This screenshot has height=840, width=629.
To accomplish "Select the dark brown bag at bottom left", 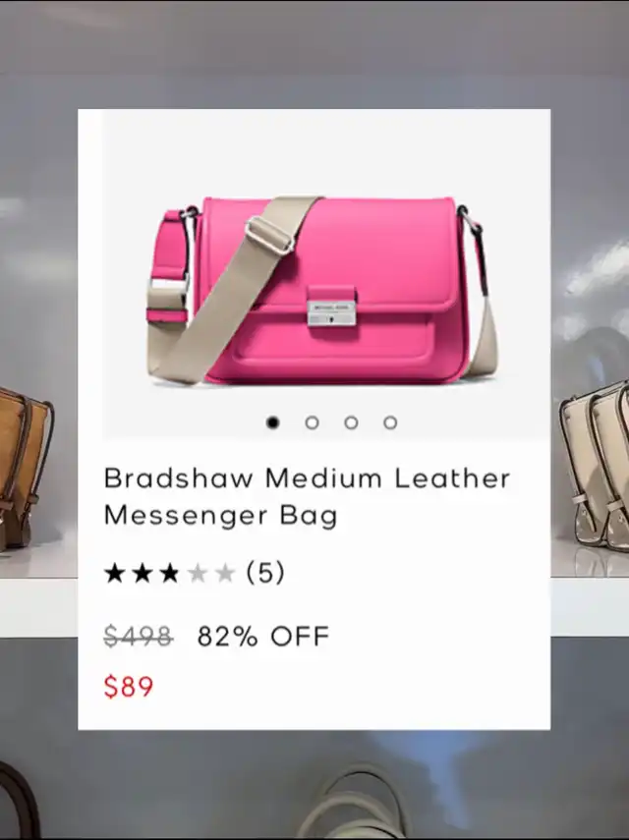I will 19,800.
